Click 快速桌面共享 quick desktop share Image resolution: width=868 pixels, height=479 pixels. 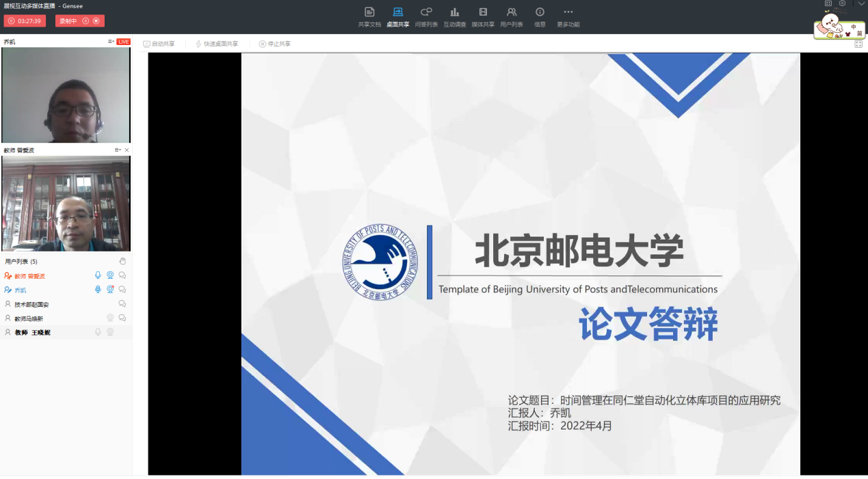tap(217, 44)
